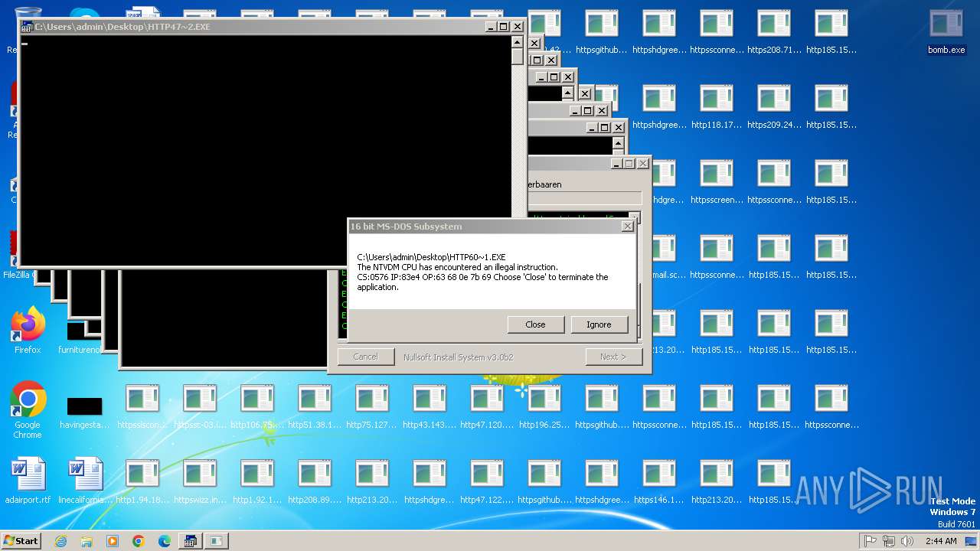Select the http196.25... desktop shortcut
The image size is (980, 551).
click(544, 407)
